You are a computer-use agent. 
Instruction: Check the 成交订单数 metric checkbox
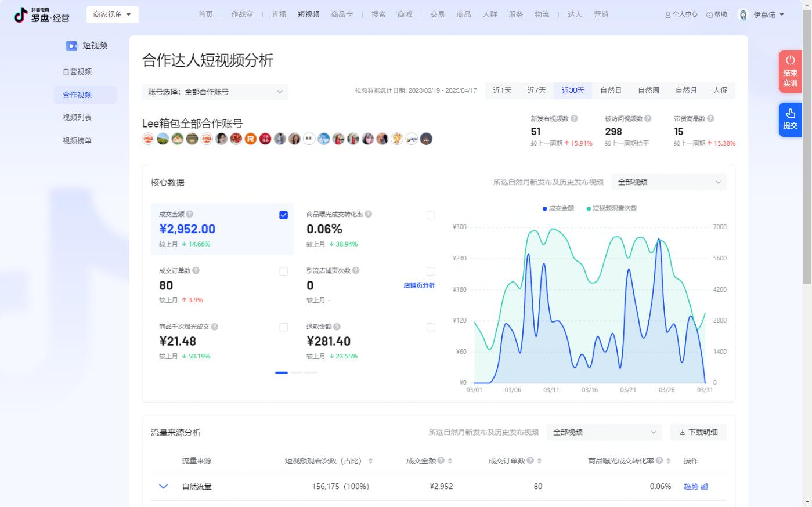click(283, 271)
